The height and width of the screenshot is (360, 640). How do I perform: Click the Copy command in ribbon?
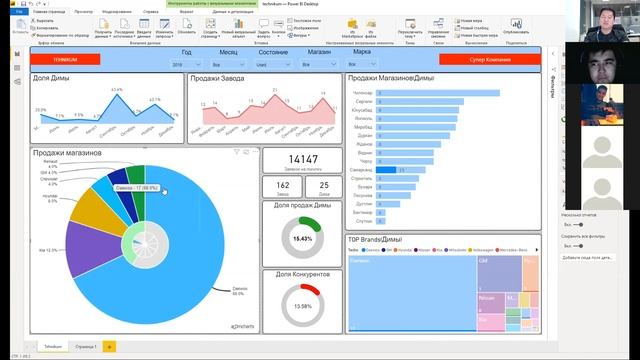click(44, 28)
